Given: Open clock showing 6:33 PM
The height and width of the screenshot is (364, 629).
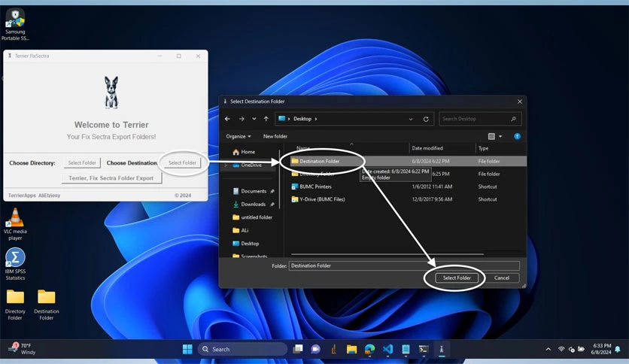Looking at the screenshot, I should [x=601, y=349].
